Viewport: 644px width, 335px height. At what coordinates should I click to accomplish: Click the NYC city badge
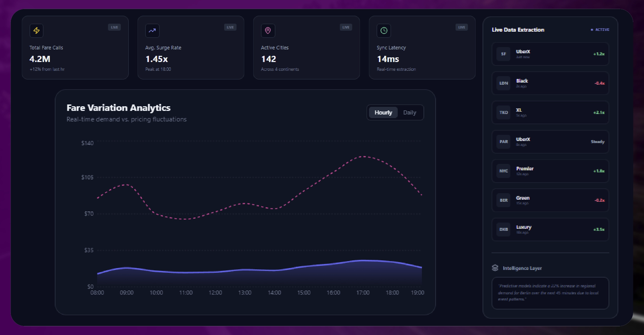(503, 171)
